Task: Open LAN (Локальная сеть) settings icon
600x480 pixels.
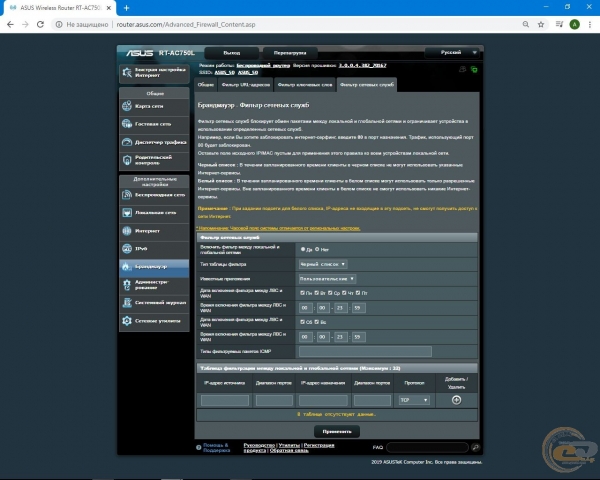Action: coord(127,212)
